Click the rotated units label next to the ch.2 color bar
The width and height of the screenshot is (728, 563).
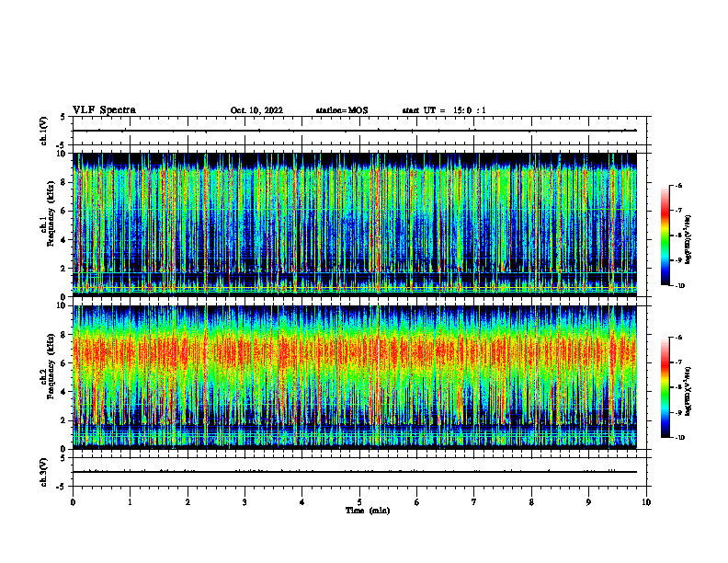click(x=688, y=391)
